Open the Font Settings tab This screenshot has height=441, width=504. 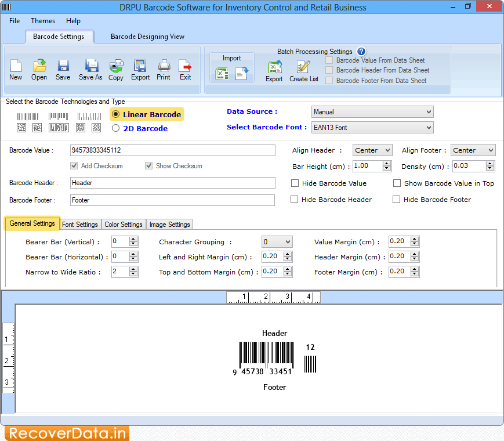(80, 224)
